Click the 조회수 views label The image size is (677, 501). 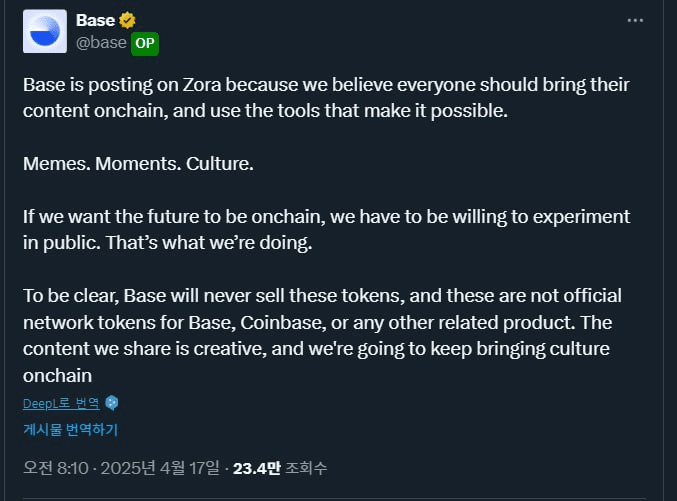(306, 468)
